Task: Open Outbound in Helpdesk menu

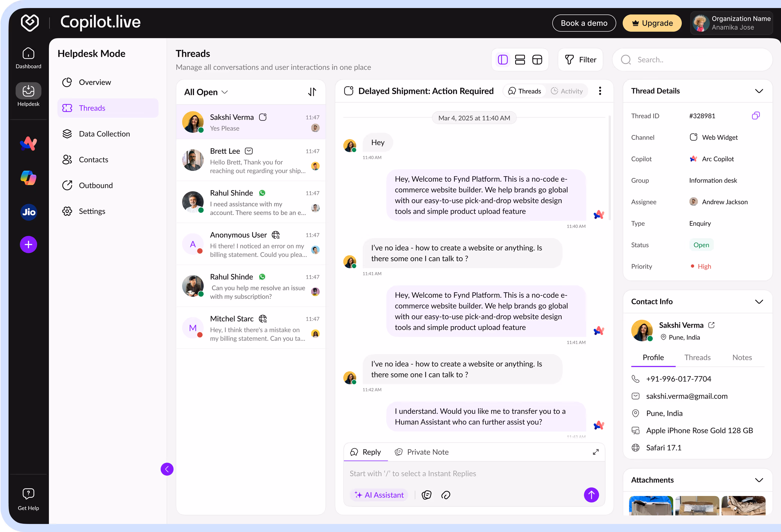Action: coord(108,185)
